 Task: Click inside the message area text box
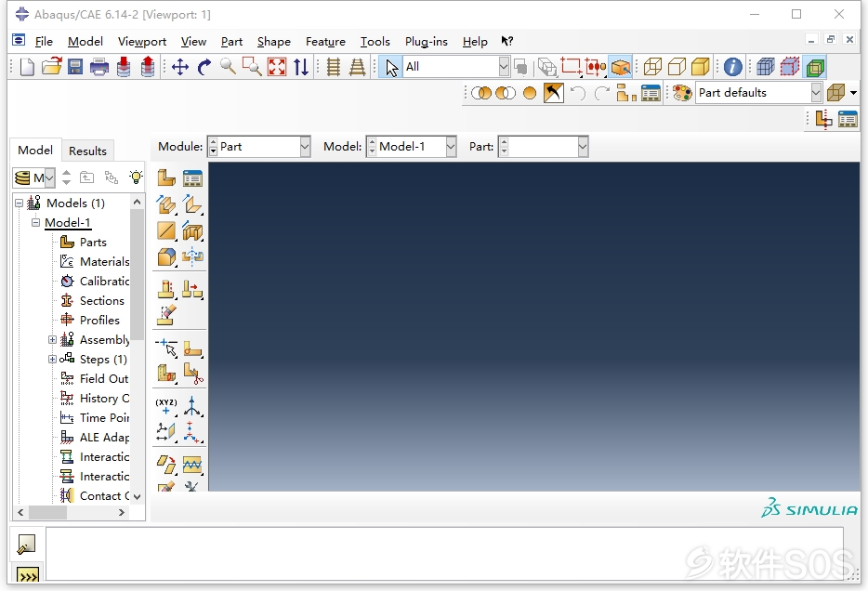[444, 554]
